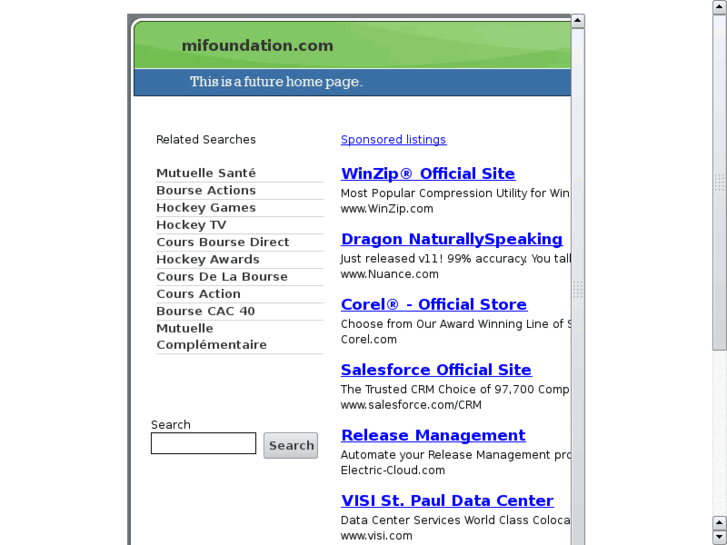Click the 'Choose from Our Award Winning' description

[x=455, y=324]
